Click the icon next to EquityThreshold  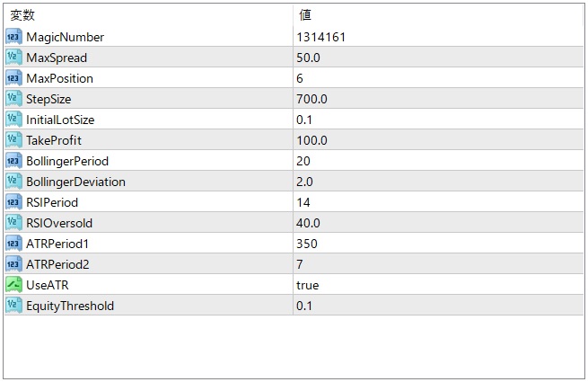point(13,306)
